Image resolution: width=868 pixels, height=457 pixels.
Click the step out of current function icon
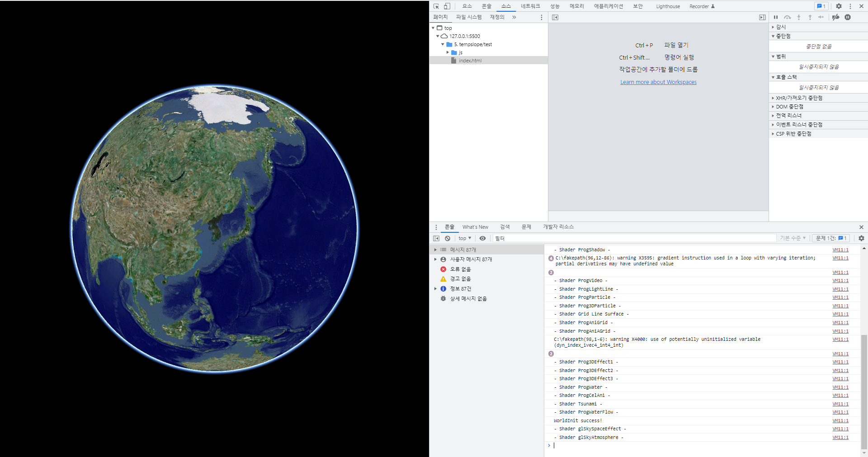810,17
